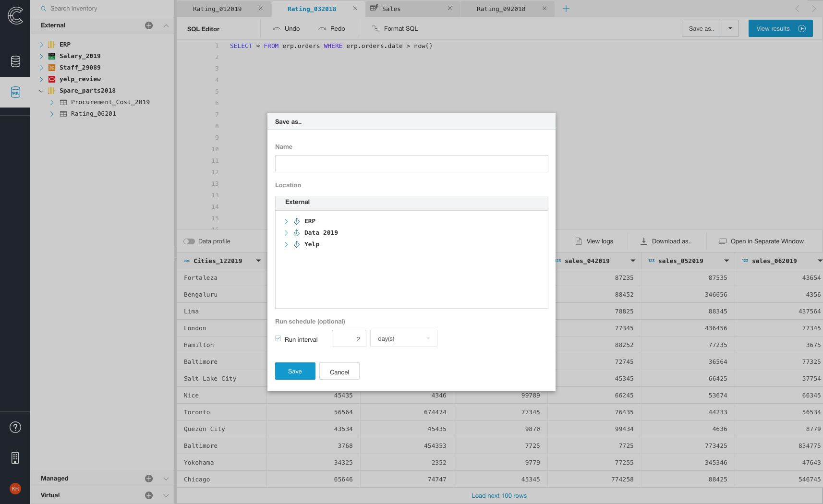Open the help question mark icon

[x=15, y=427]
